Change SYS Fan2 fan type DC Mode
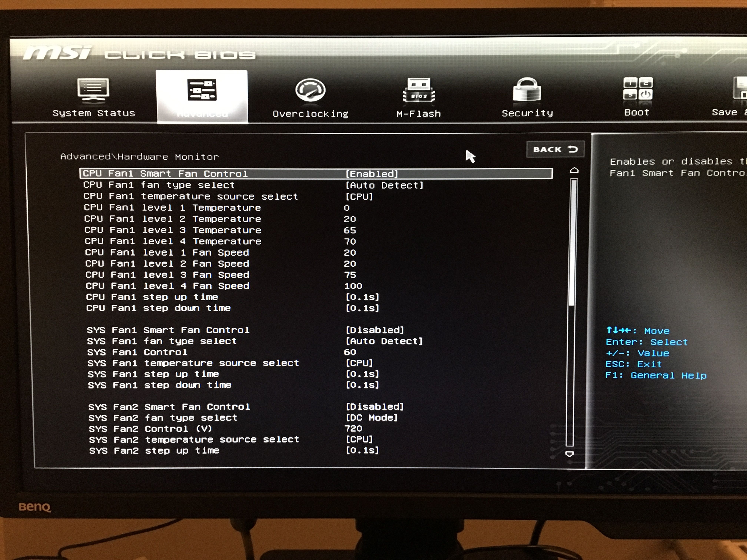This screenshot has height=560, width=747. (x=371, y=418)
